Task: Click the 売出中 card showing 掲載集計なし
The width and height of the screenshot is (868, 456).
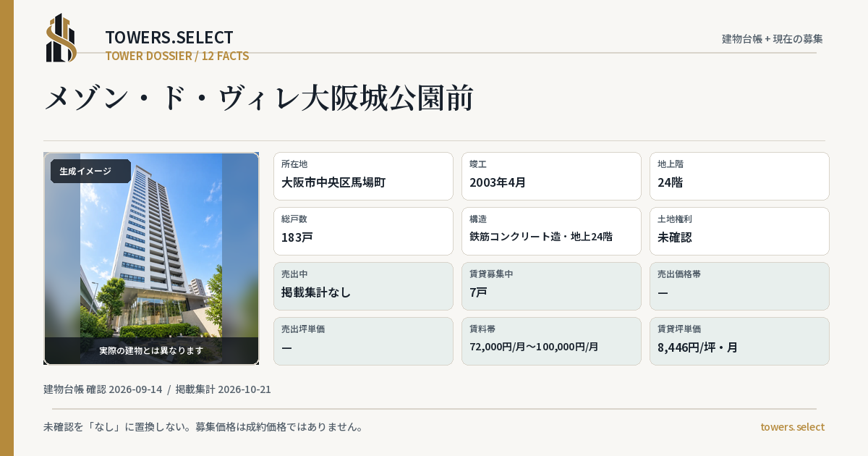Action: (x=363, y=286)
